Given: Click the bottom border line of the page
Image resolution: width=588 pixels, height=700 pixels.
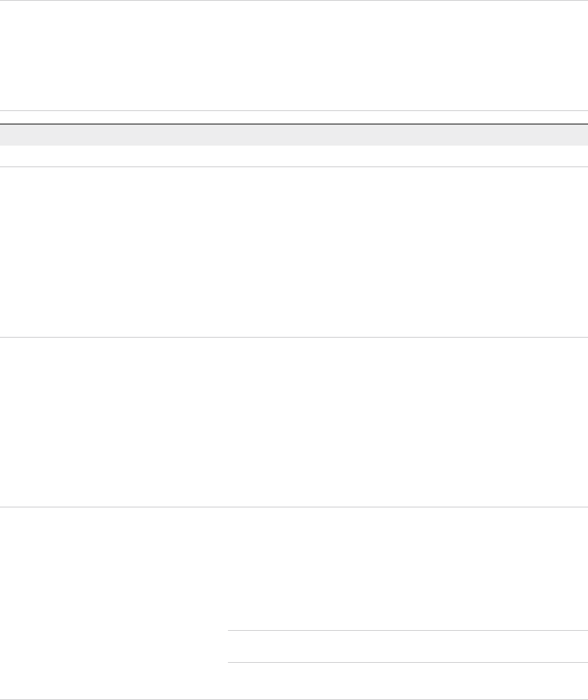Looking at the screenshot, I should click(x=294, y=699).
